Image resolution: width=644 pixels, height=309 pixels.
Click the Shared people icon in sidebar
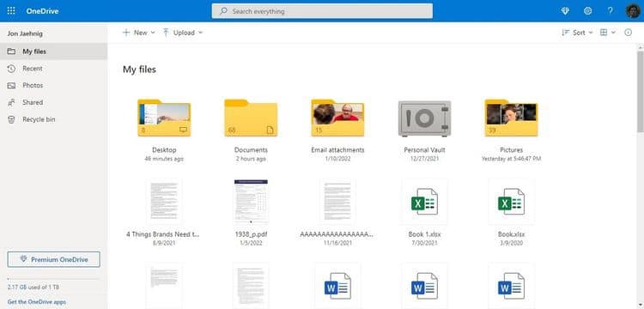pyautogui.click(x=11, y=103)
